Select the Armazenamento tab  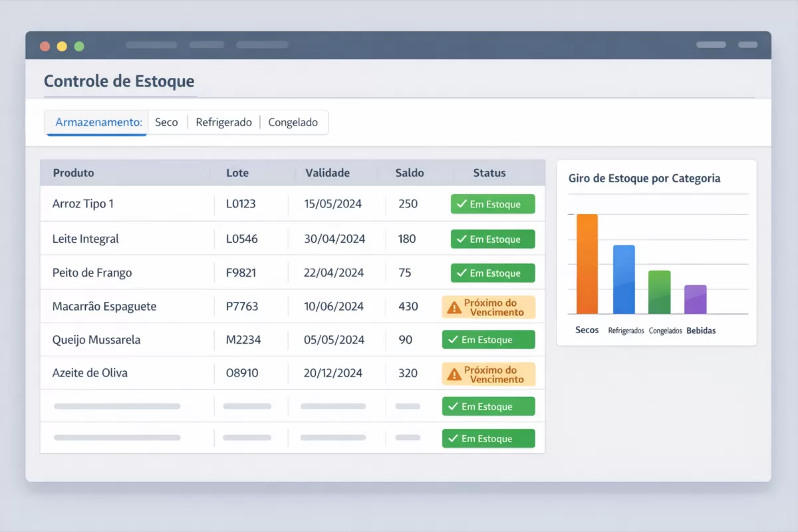click(x=98, y=122)
